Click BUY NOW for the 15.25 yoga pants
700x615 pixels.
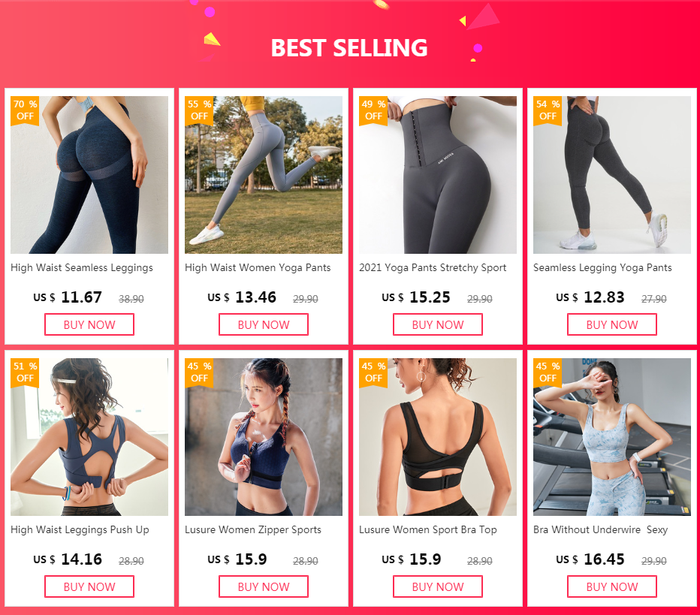point(437,324)
